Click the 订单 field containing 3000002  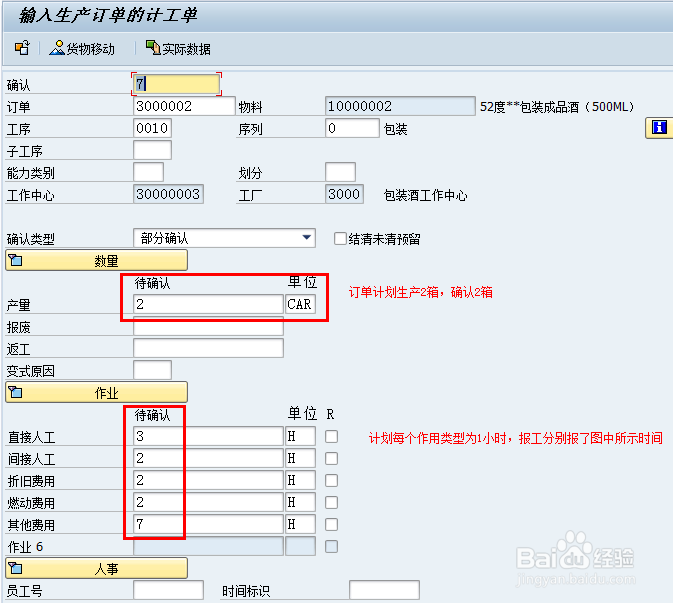[x=185, y=106]
